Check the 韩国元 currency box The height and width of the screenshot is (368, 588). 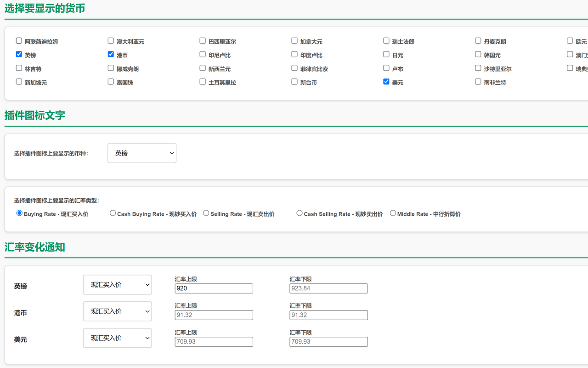[478, 54]
